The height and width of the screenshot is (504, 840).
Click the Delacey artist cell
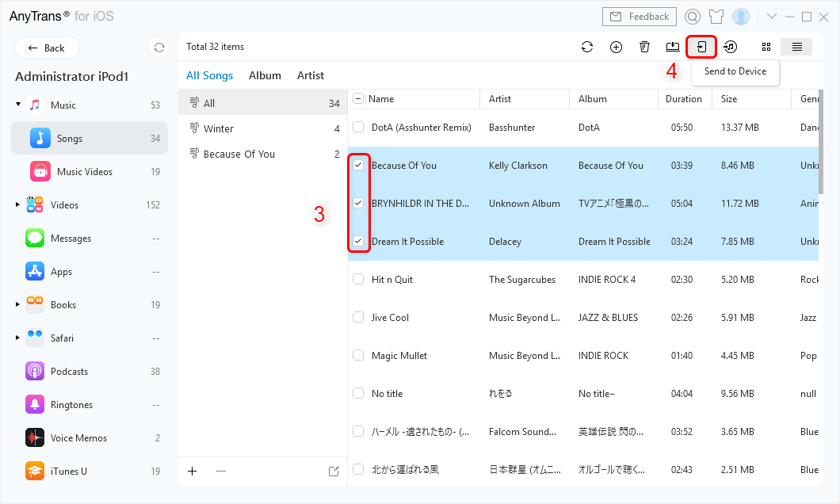(x=505, y=242)
